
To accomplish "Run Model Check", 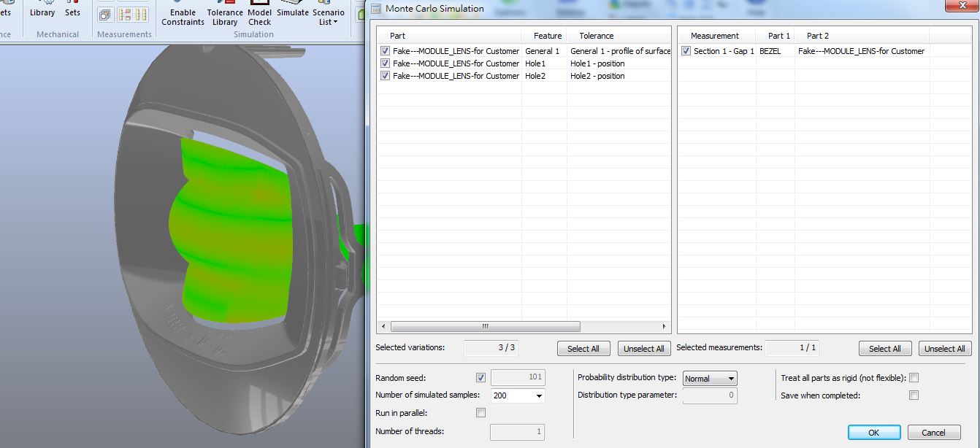I will pos(260,14).
